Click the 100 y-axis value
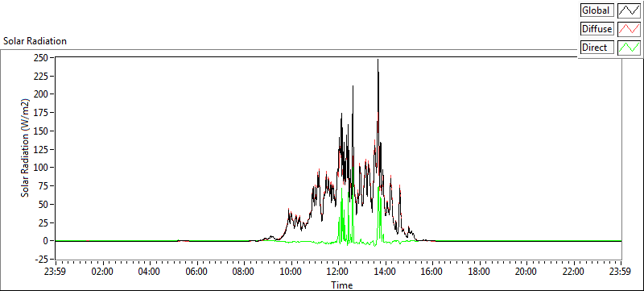Image resolution: width=644 pixels, height=291 pixels. (x=42, y=168)
